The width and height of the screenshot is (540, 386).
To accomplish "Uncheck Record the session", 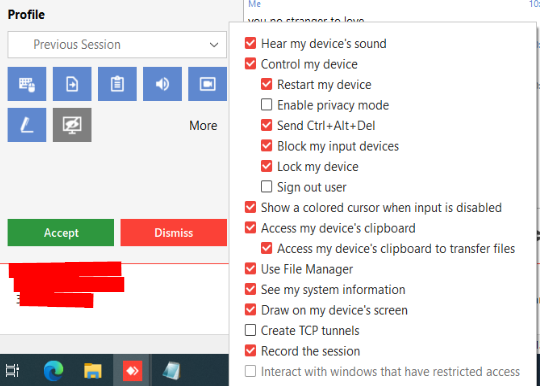I will [x=250, y=351].
